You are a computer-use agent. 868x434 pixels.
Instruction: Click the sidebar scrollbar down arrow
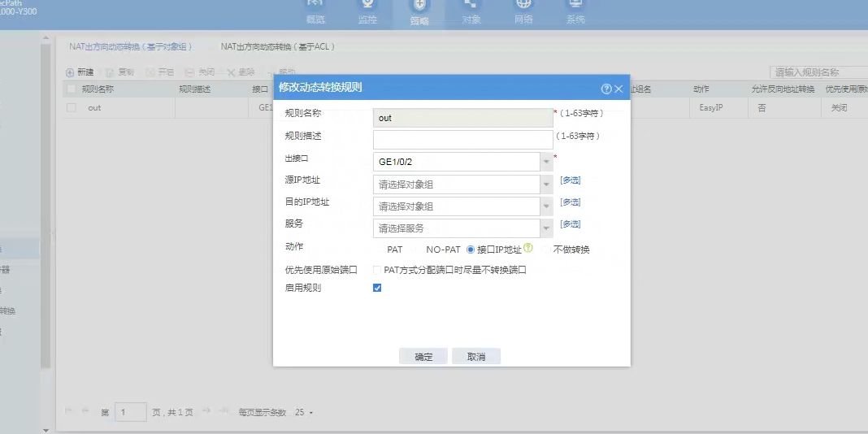(46, 430)
